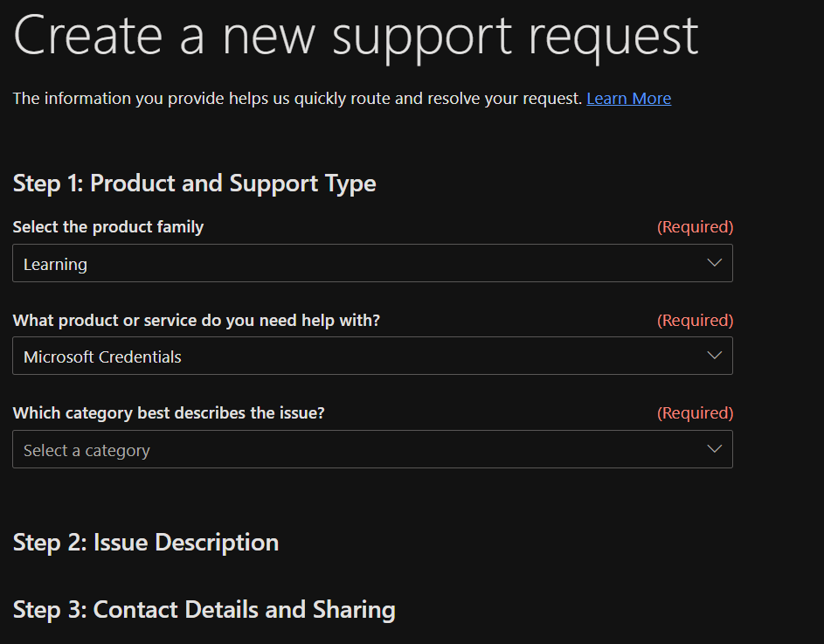Click the 'Learning' text in the product family box
This screenshot has height=644, width=824.
(55, 264)
